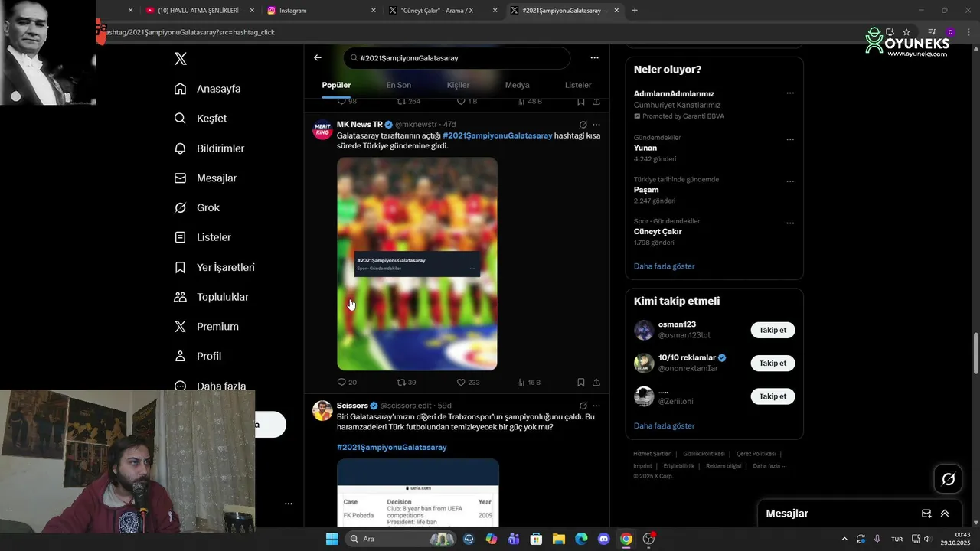Viewport: 980px width, 551px height.
Task: Open Topluluklar communities
Action: [211, 297]
